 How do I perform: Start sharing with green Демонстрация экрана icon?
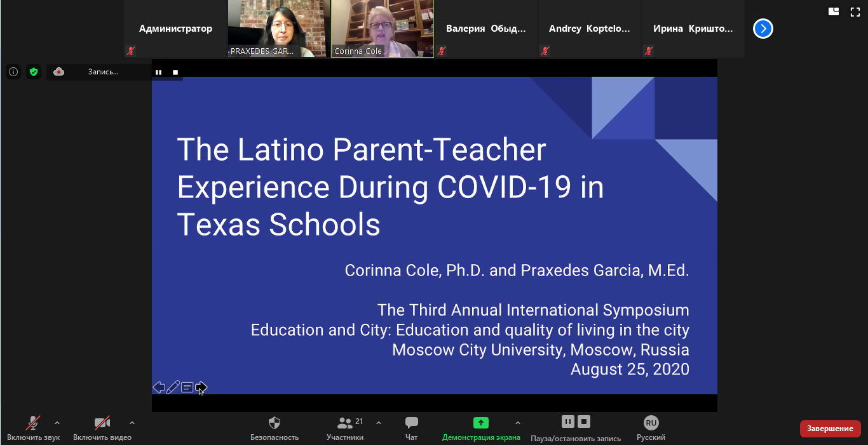click(x=481, y=423)
